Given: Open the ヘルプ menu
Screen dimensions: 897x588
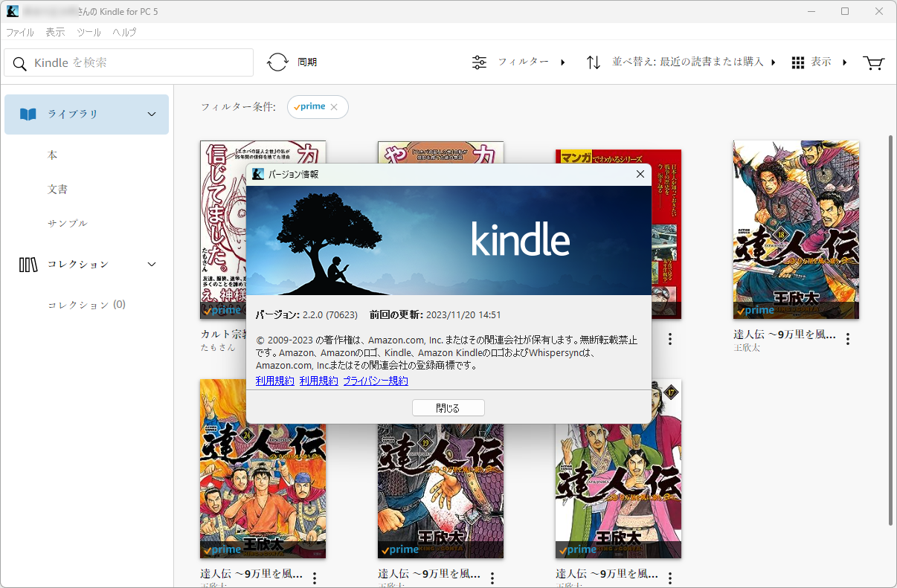Looking at the screenshot, I should (x=123, y=32).
